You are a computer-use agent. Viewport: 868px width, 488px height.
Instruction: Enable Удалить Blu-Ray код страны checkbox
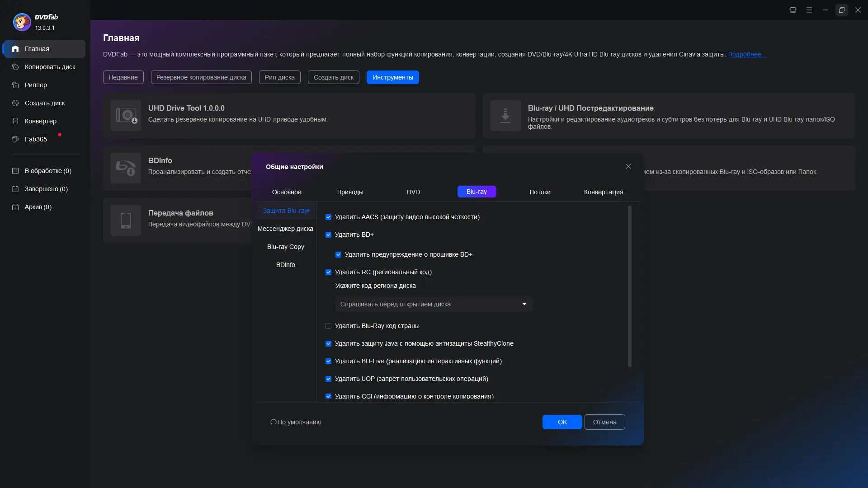click(329, 326)
